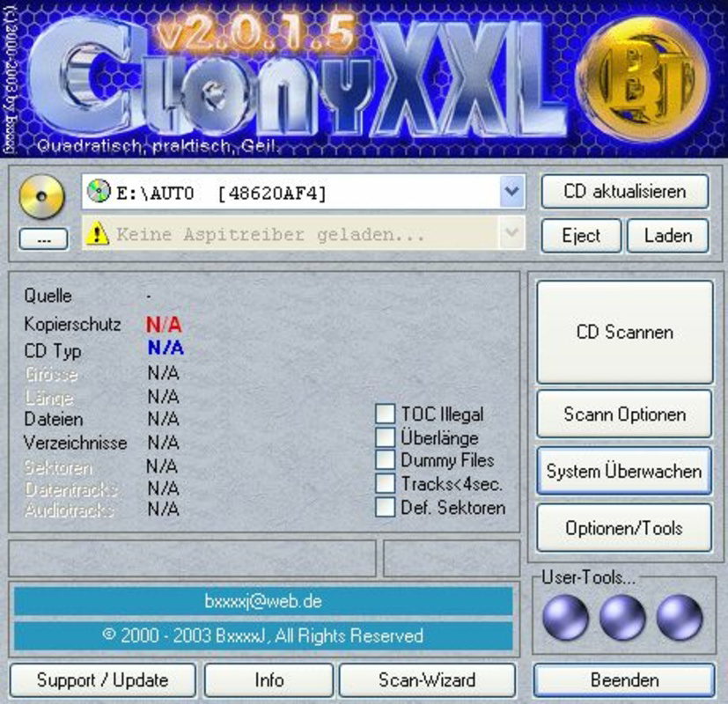The image size is (728, 704).
Task: Click the yellow warning icon beside Aspitreiber message
Action: (97, 233)
